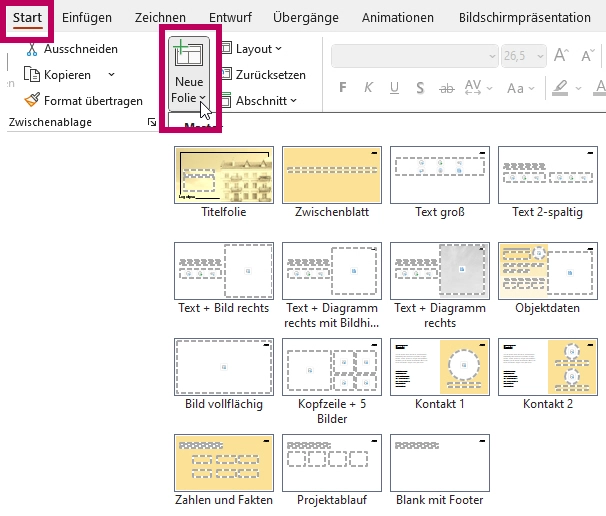Choose the Kontakt 1 slide layout
Viewport: 606px width, 516px height.
[439, 366]
